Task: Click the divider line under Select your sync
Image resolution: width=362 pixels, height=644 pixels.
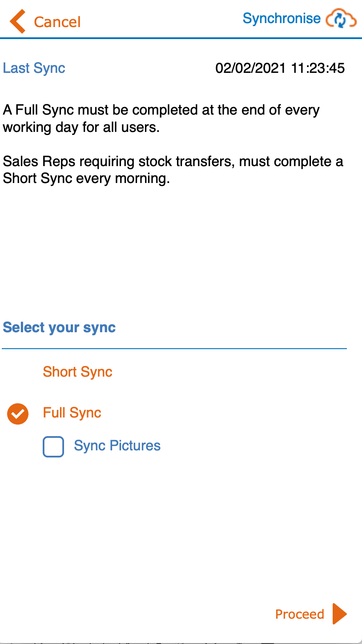Action: point(174,349)
